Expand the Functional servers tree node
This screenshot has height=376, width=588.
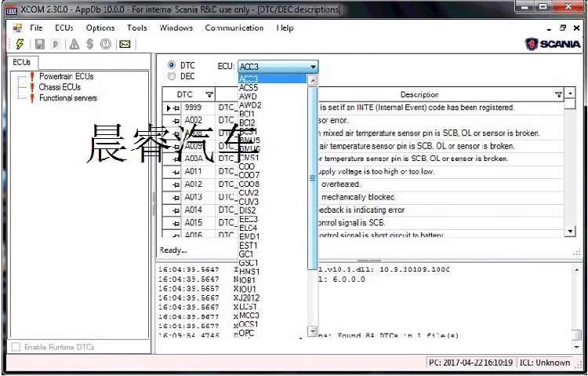(x=68, y=98)
